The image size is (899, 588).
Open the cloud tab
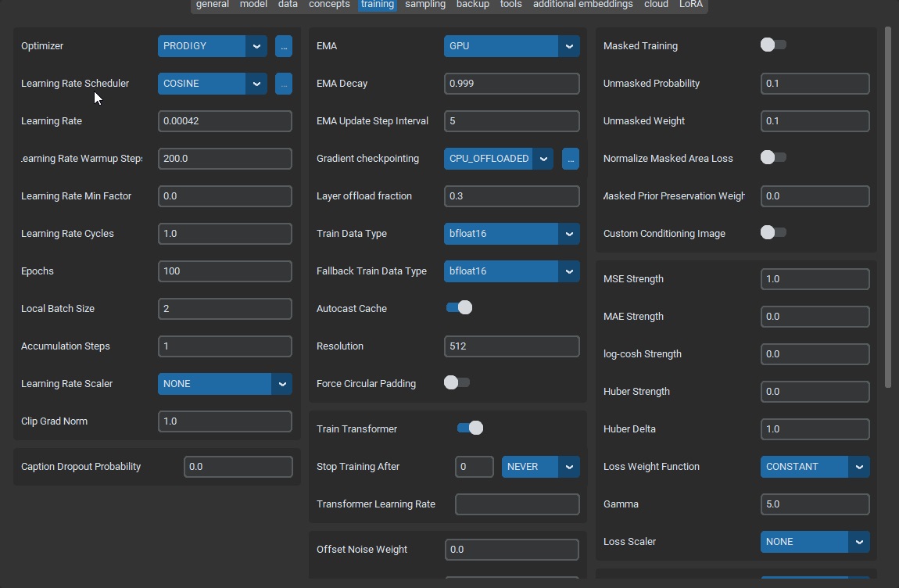656,5
